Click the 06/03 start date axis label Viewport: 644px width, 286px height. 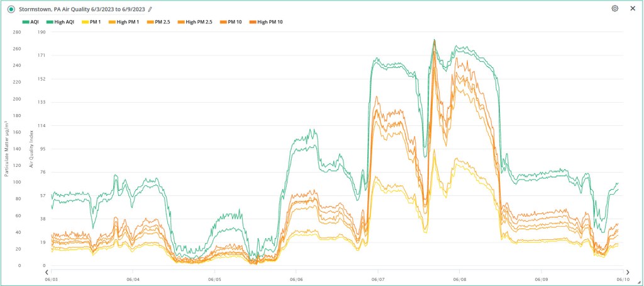tap(52, 278)
